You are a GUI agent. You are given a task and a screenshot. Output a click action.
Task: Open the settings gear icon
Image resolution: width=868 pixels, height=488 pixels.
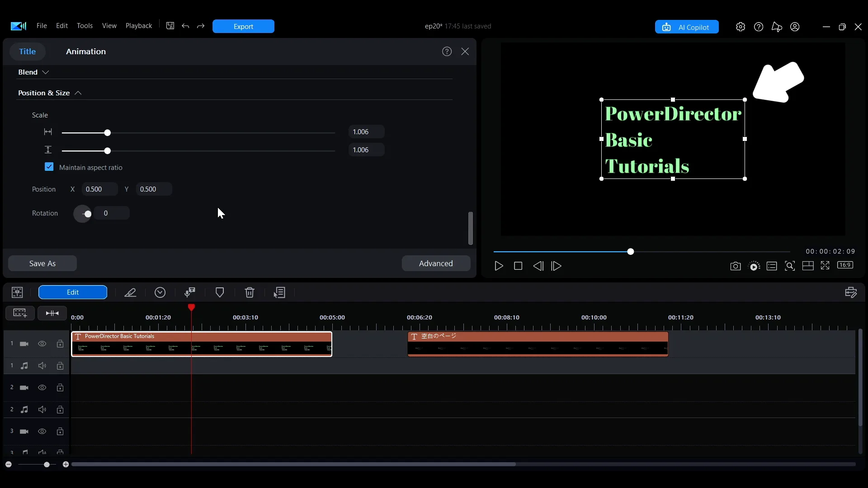[741, 27]
